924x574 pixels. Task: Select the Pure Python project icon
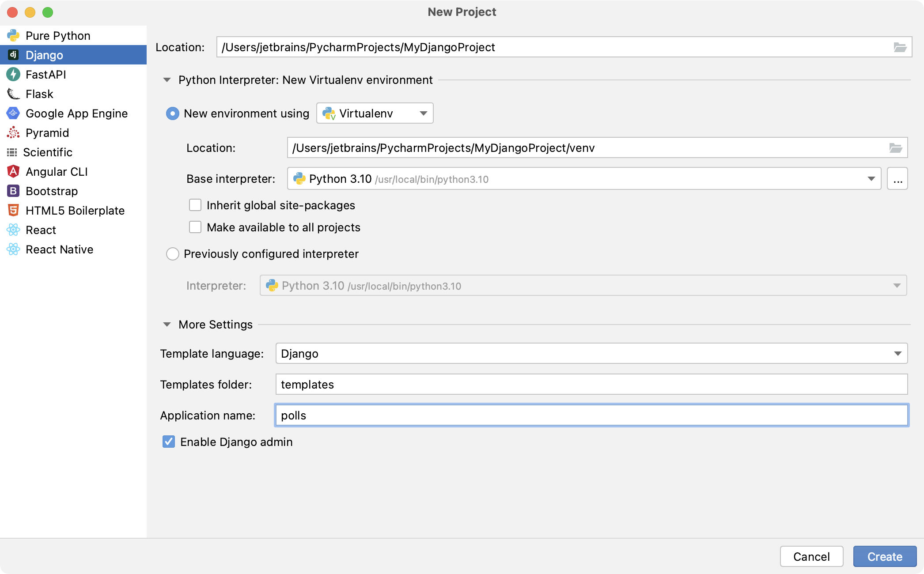(x=12, y=35)
